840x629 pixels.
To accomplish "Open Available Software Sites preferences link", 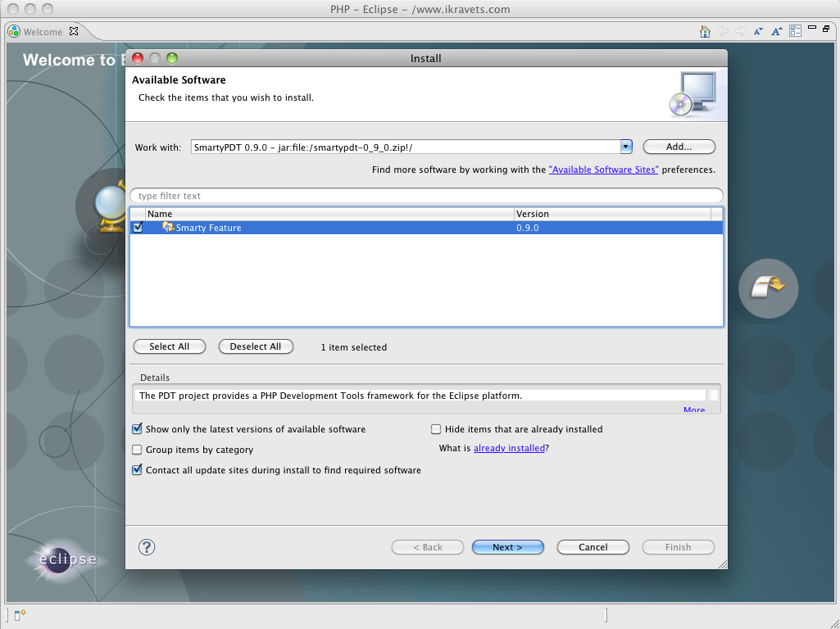I will [x=603, y=170].
